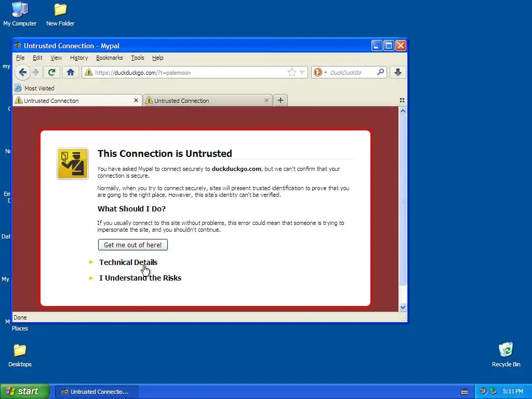This screenshot has height=399, width=532.
Task: Open the Help menu
Action: pyautogui.click(x=158, y=58)
